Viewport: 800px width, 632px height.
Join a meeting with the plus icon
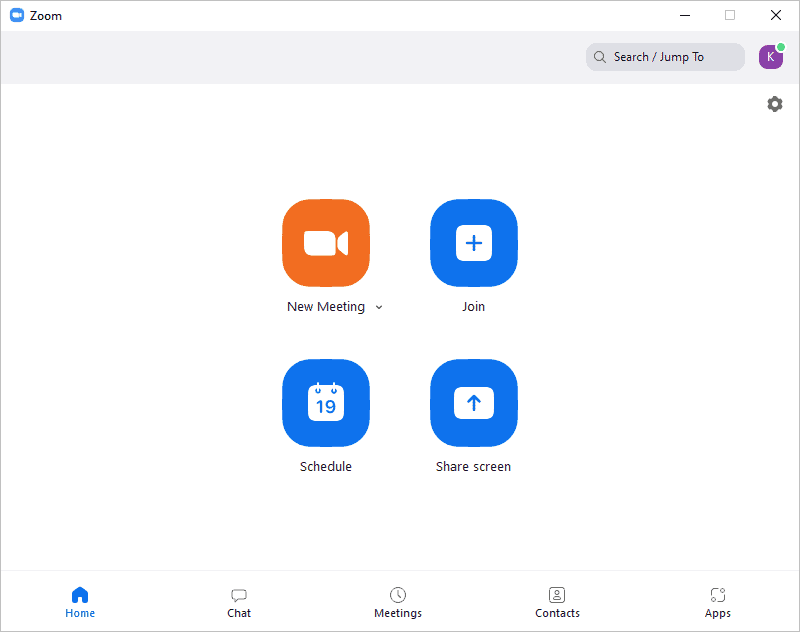[x=473, y=243]
